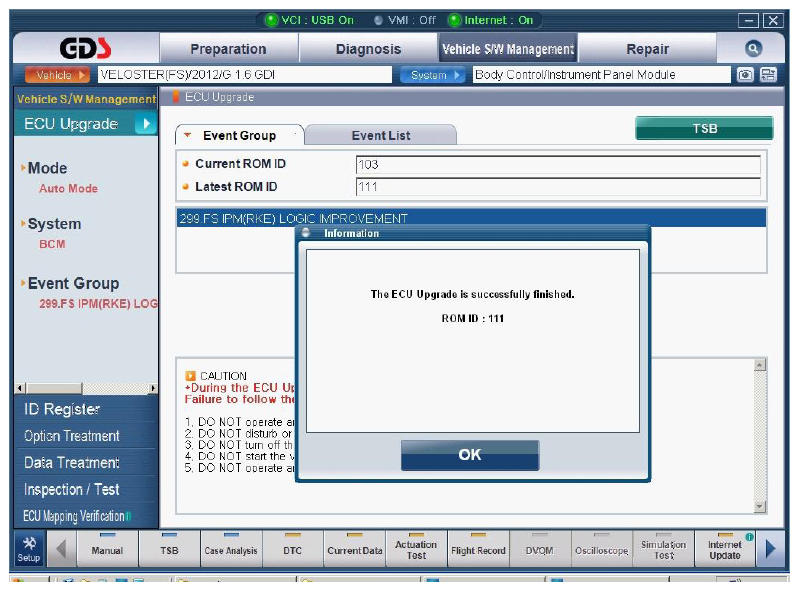
Task: Click the orange Vehicle button
Action: coord(57,75)
